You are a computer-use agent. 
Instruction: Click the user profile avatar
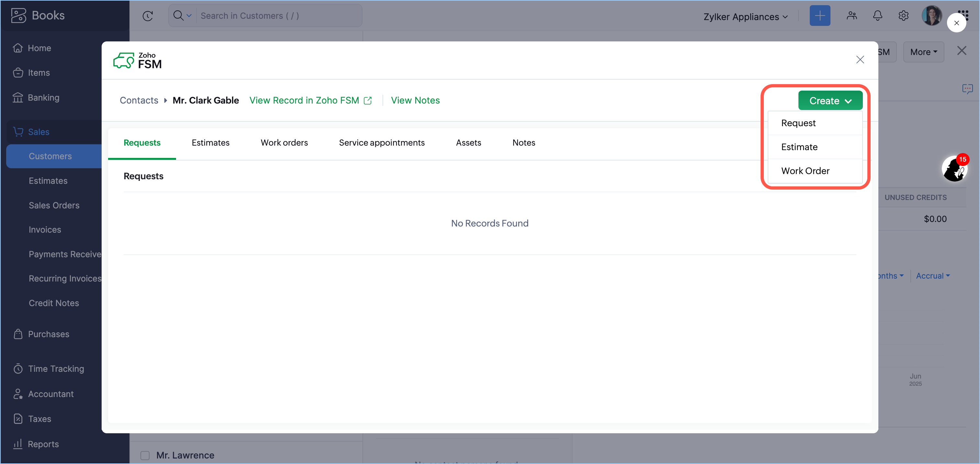[931, 16]
